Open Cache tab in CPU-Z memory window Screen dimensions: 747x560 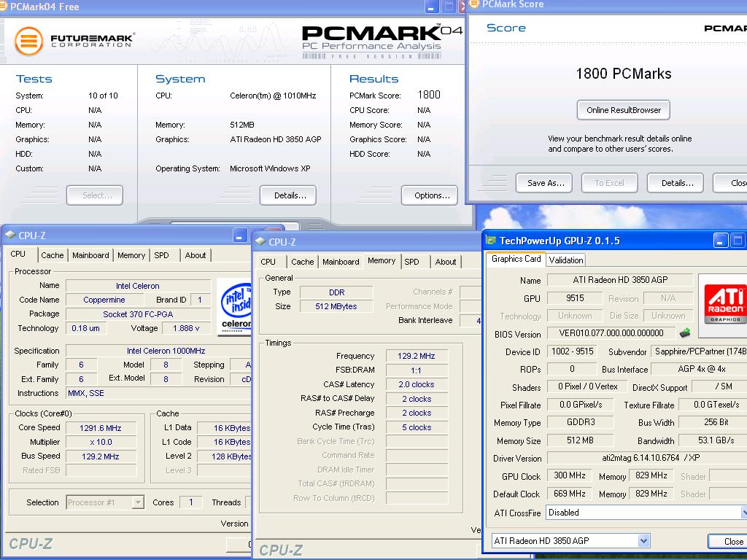303,262
